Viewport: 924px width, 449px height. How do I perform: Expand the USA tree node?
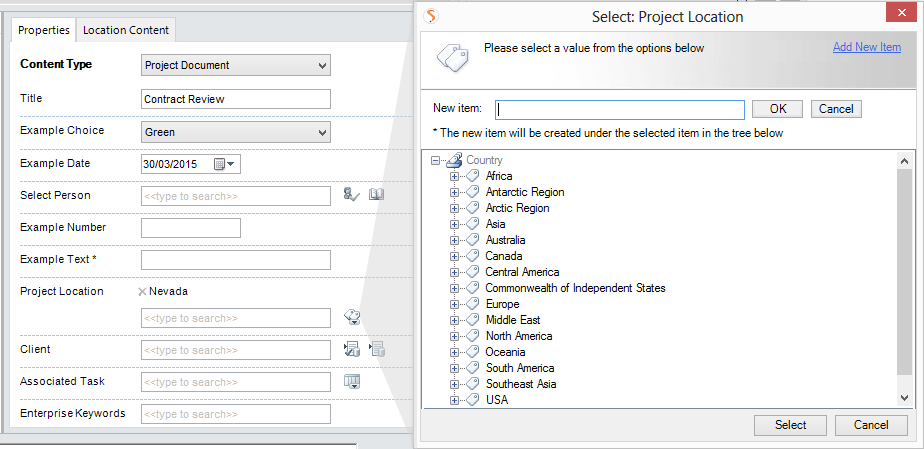point(454,400)
